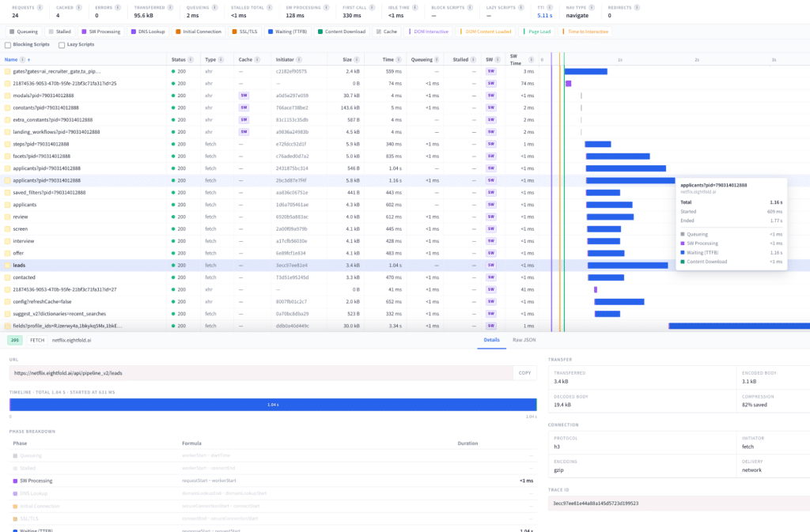Sort by the Status column header

click(178, 60)
